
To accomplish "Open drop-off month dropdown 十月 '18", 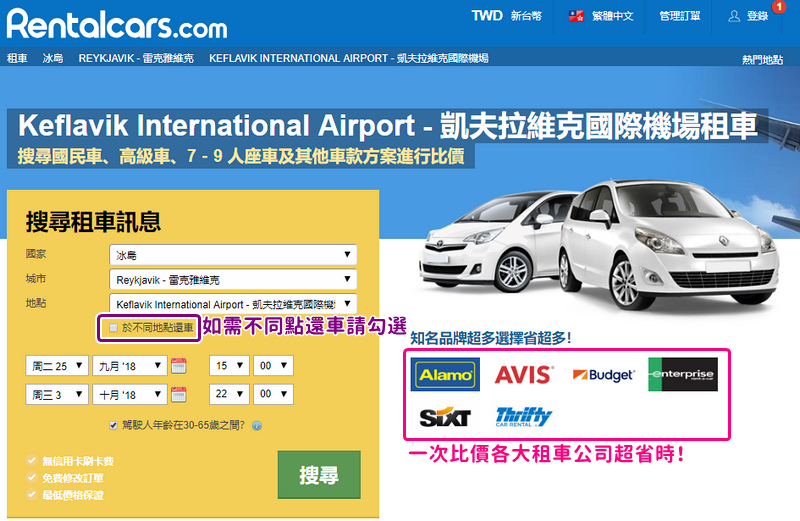I will click(x=130, y=394).
